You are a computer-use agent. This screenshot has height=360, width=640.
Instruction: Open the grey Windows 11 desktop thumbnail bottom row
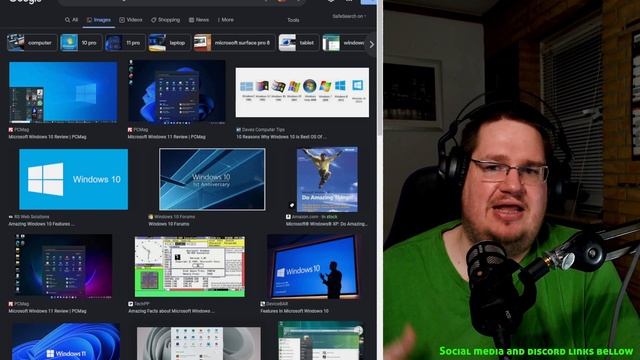pos(198,343)
